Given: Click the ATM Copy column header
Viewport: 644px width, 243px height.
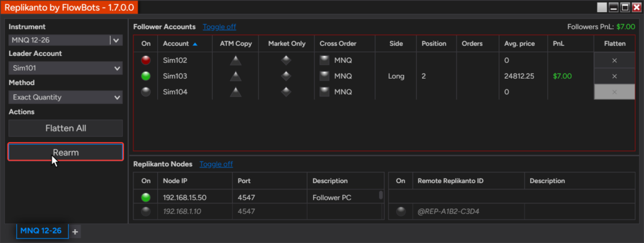Looking at the screenshot, I should tap(235, 43).
